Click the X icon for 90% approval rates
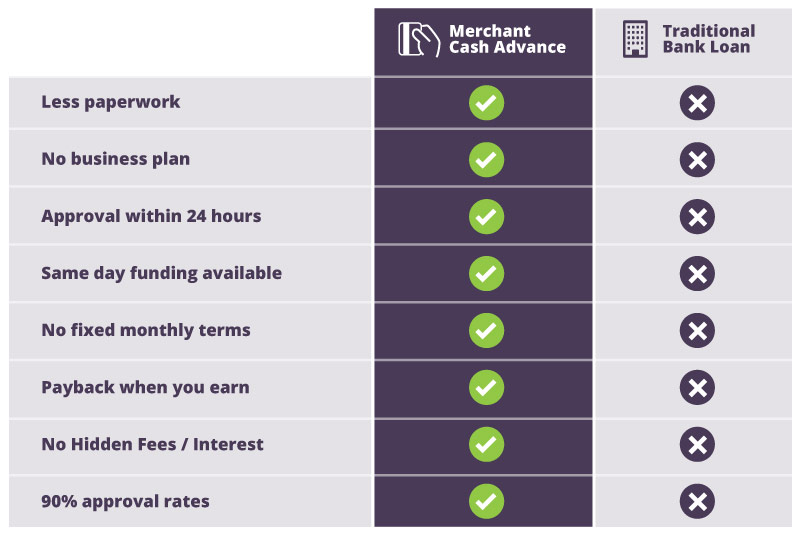Image resolution: width=800 pixels, height=535 pixels. click(697, 501)
